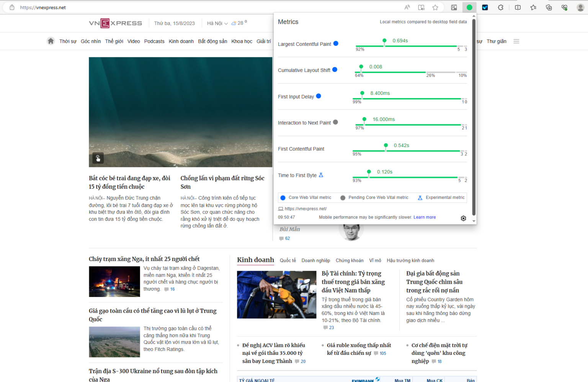Click the favorite star in address bar

tap(435, 7)
